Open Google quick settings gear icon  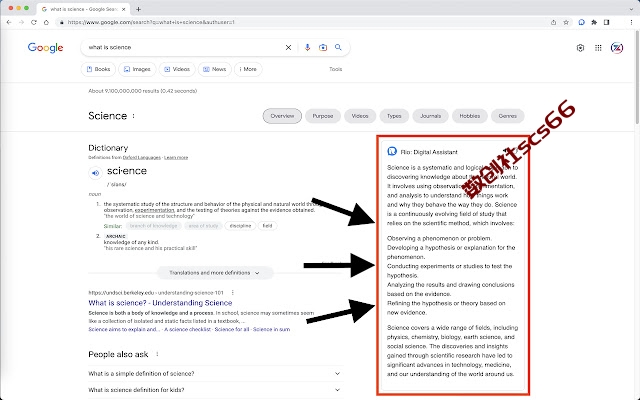click(x=580, y=48)
